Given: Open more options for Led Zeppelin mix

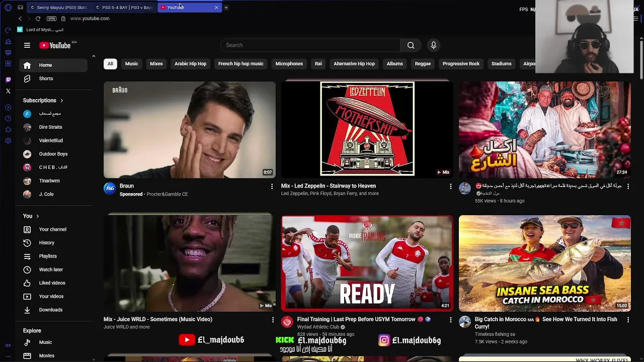Looking at the screenshot, I should point(450,187).
